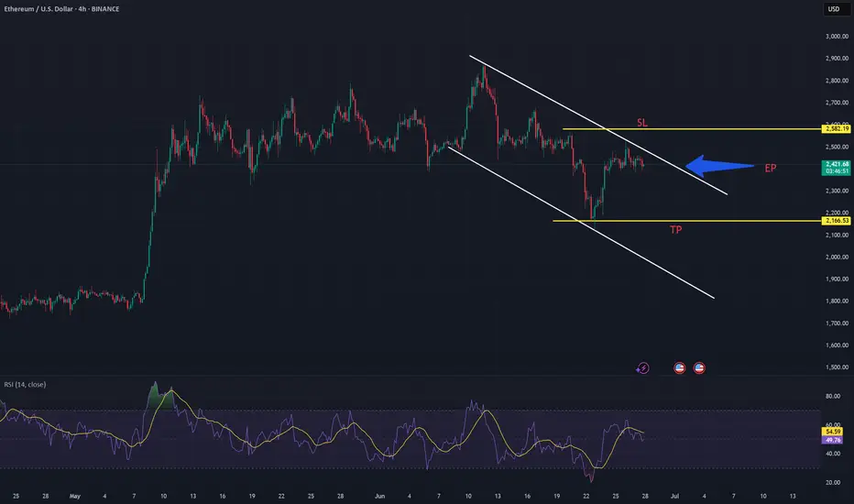Click the 2,166.53 take-profit price tag
The width and height of the screenshot is (854, 504).
[836, 221]
